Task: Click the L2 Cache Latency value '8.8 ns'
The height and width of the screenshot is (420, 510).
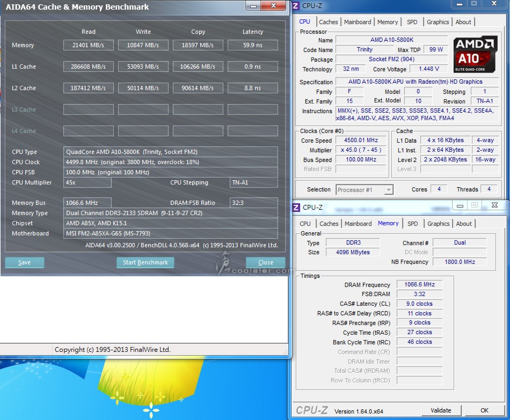Action: point(253,88)
